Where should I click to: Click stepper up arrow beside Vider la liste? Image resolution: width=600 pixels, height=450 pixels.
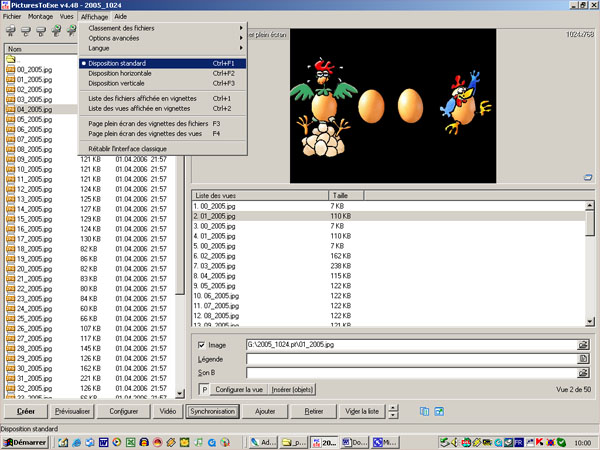[x=393, y=408]
